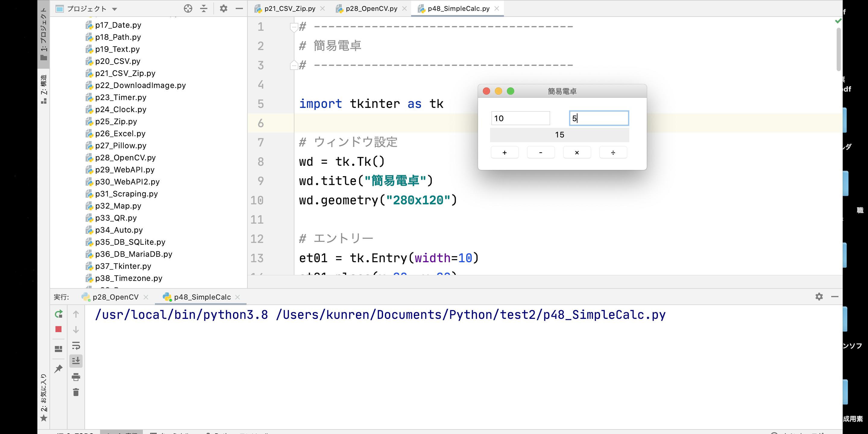This screenshot has height=434, width=868.
Task: Click fold marker at line 3
Action: pos(294,65)
